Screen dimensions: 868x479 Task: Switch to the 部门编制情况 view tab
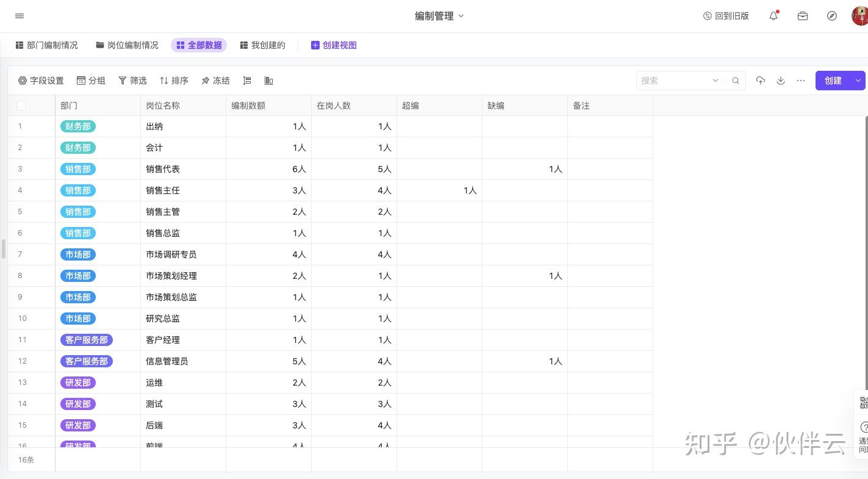pyautogui.click(x=47, y=45)
